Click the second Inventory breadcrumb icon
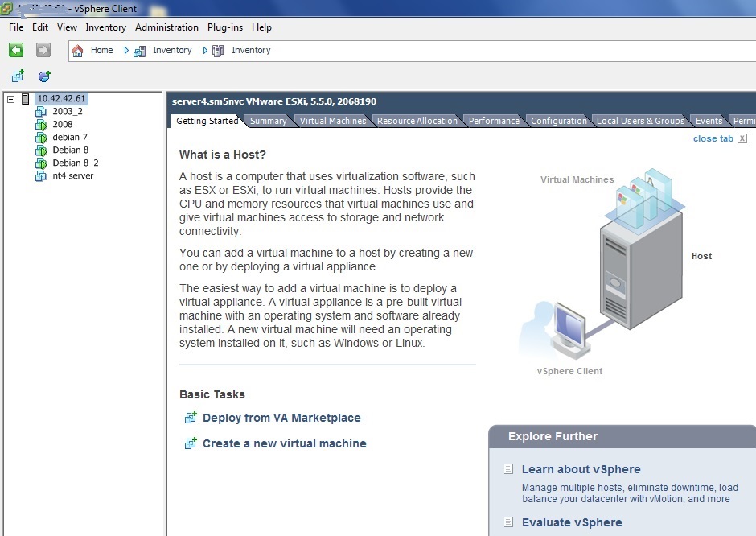 click(x=219, y=51)
